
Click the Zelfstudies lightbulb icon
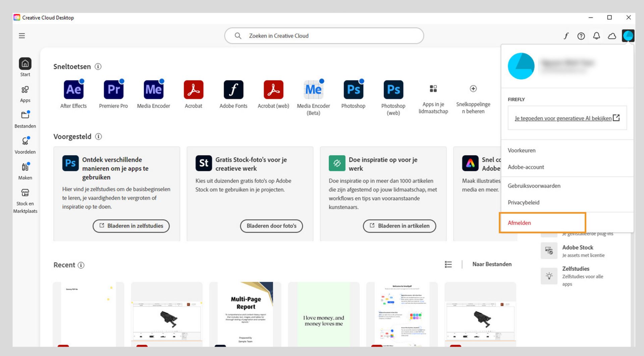[x=549, y=276]
